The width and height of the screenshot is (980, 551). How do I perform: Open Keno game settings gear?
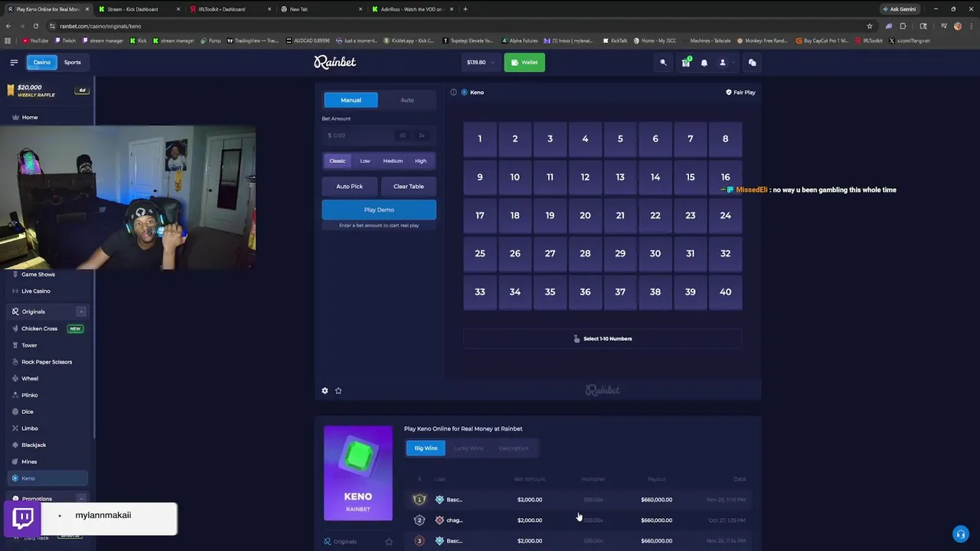pos(325,390)
